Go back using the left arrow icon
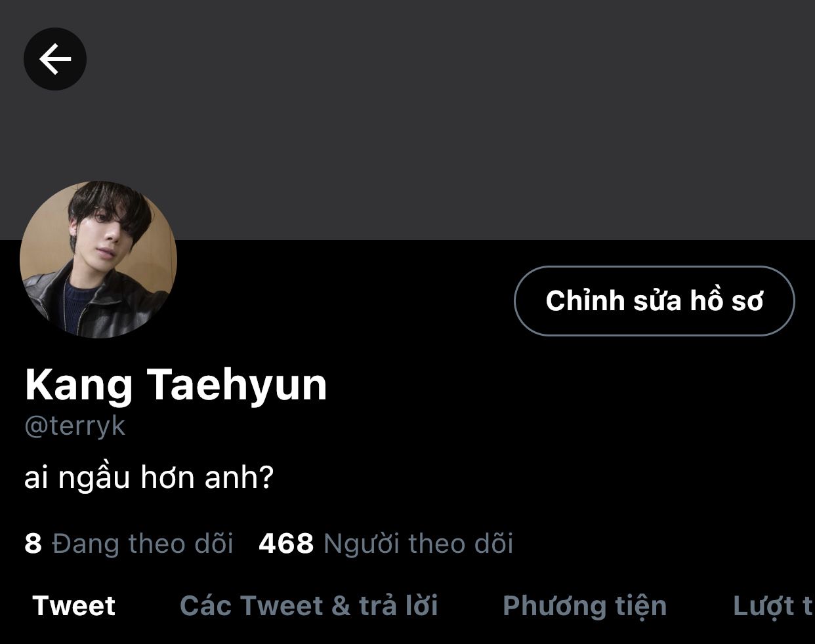815x644 pixels. (x=55, y=59)
